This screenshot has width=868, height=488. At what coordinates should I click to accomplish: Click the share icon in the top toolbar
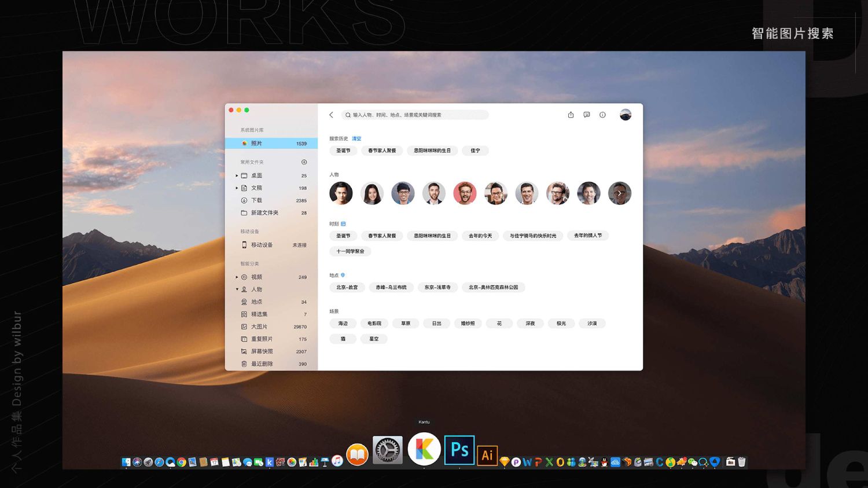[571, 115]
